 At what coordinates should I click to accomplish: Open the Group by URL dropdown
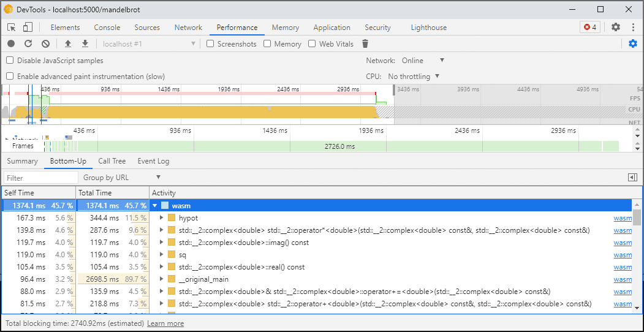(122, 178)
